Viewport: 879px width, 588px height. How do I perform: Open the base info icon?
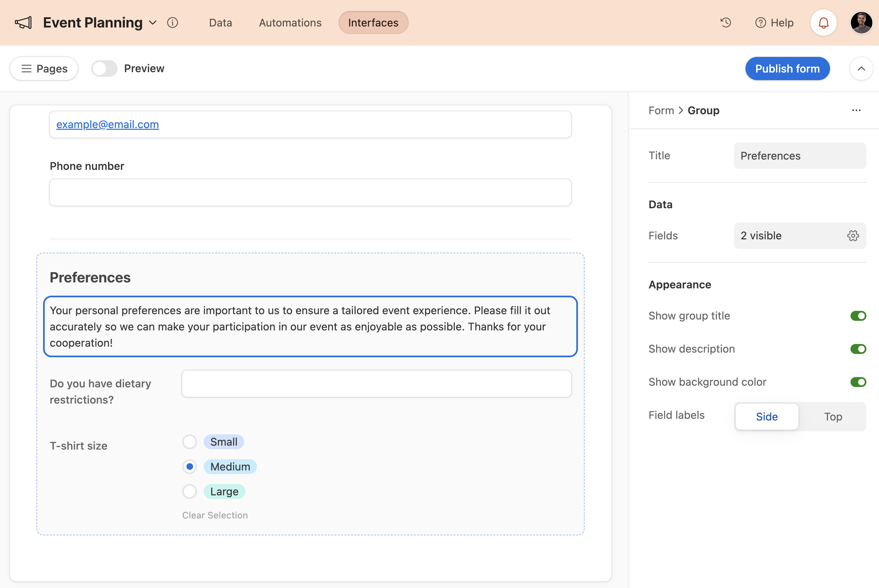[x=172, y=23]
